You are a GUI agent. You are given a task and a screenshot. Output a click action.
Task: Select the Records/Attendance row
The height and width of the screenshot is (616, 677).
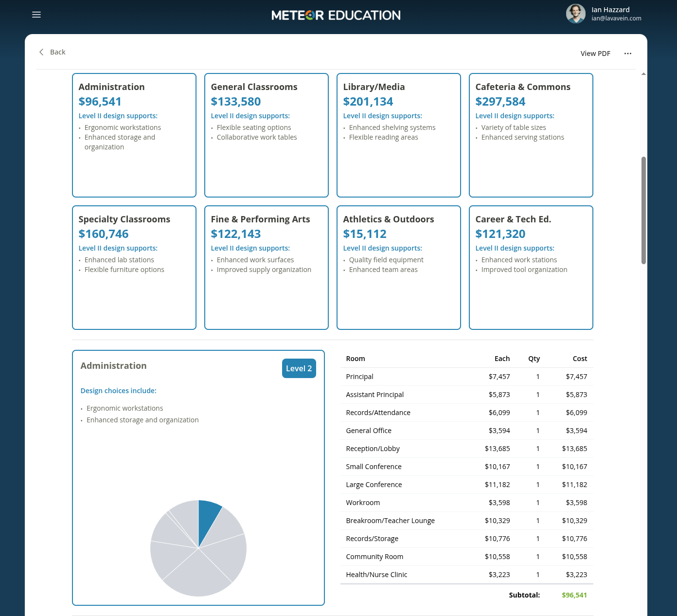(x=467, y=413)
